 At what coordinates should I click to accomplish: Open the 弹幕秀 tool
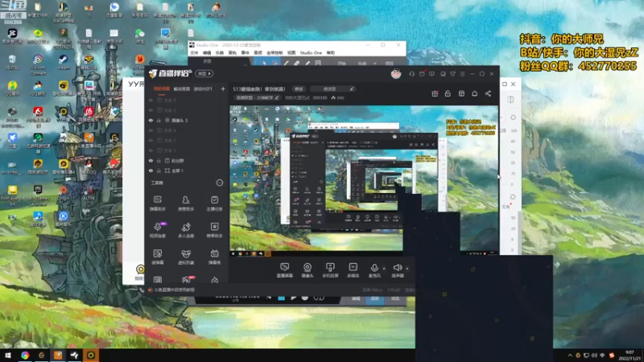coord(214,257)
